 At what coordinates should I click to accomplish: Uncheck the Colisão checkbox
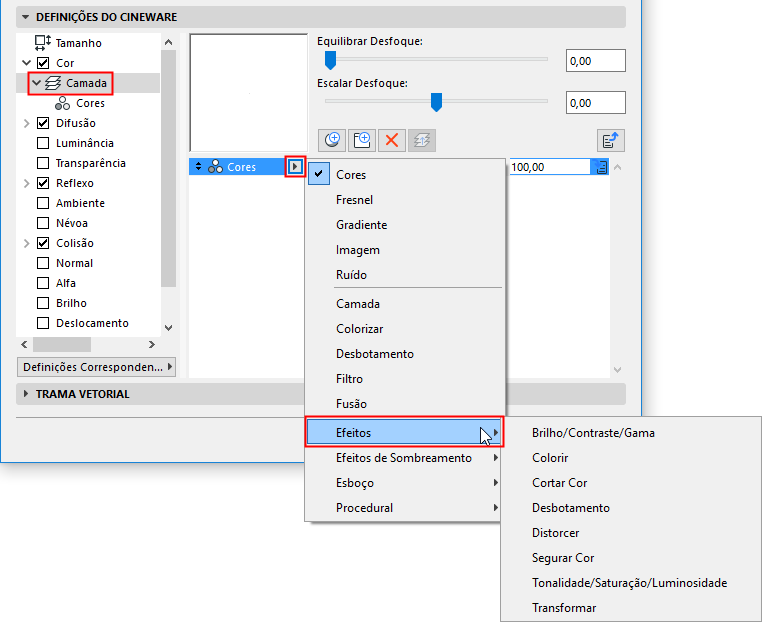[x=43, y=243]
